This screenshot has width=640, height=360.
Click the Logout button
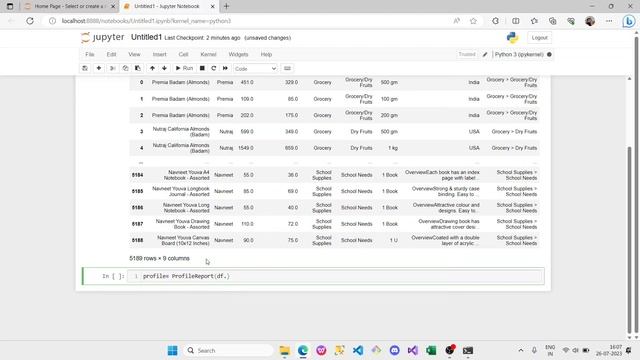pyautogui.click(x=539, y=38)
